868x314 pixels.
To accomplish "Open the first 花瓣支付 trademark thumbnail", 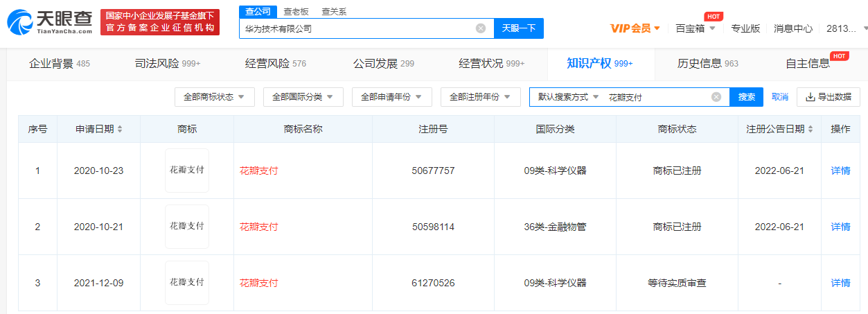I will (x=187, y=171).
